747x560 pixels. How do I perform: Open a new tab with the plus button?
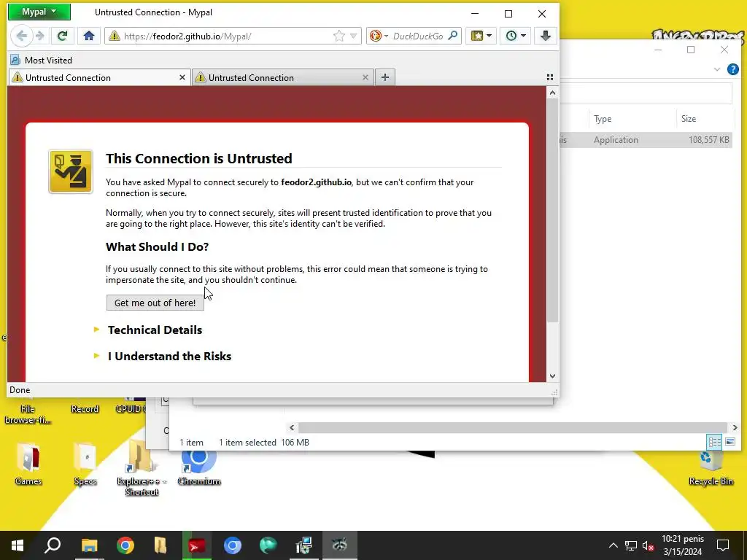(x=385, y=77)
